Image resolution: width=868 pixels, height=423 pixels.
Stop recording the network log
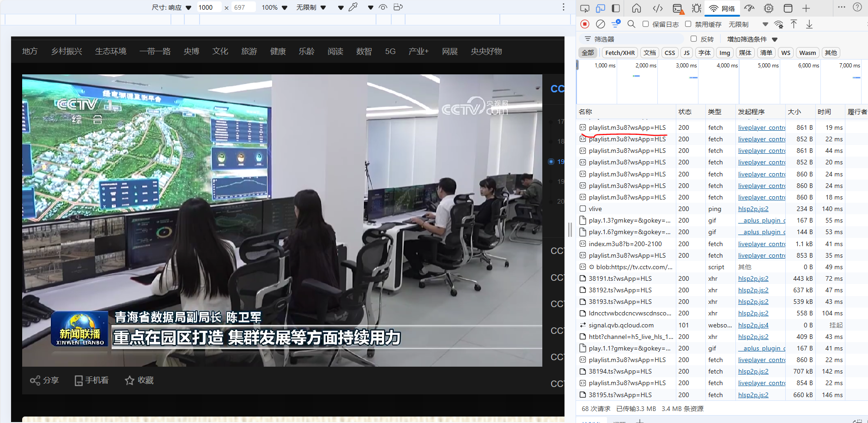(x=585, y=24)
